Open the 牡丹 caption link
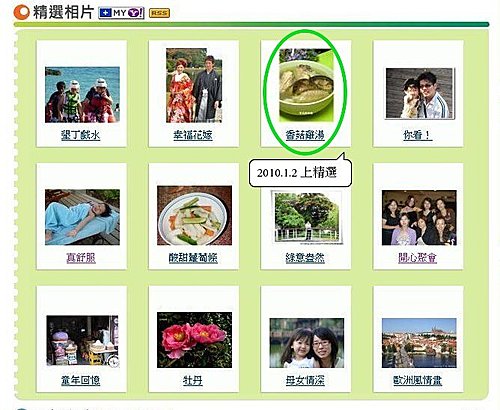Image resolution: width=500 pixels, height=410 pixels. click(x=193, y=380)
